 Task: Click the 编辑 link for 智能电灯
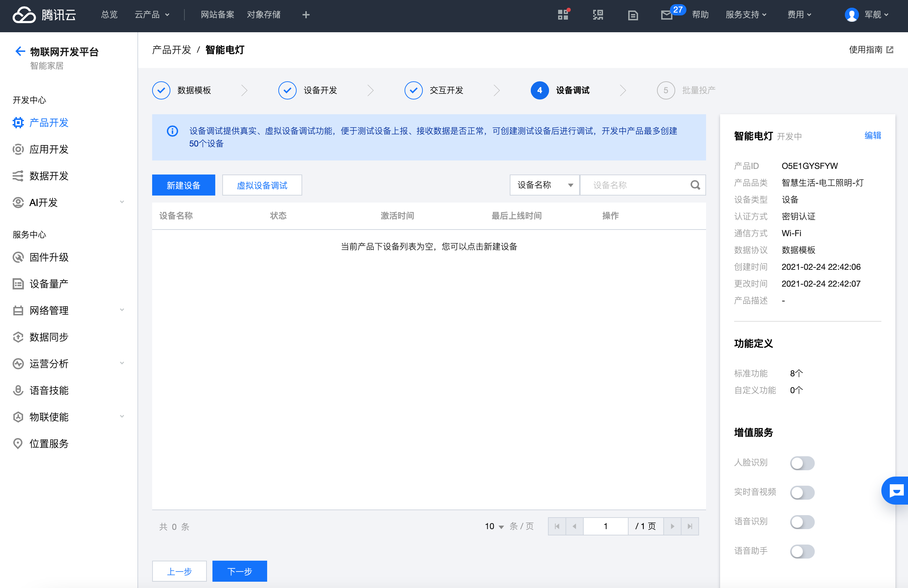(872, 136)
